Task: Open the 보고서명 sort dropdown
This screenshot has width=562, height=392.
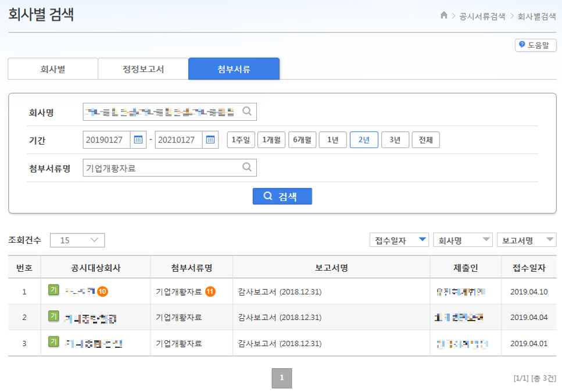Action: pos(527,239)
